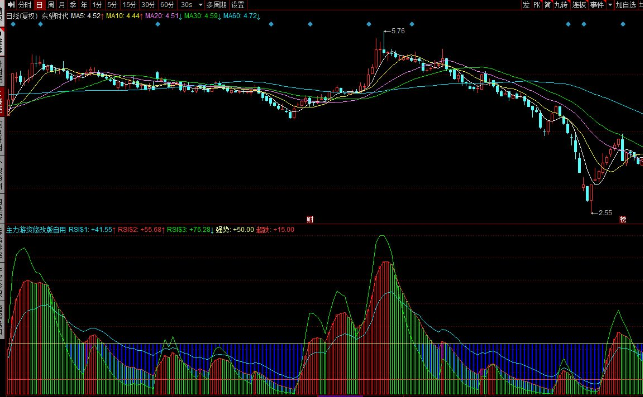Click the RSI indicator name label in the sub-chart
Viewport: 643px width, 397px height.
pos(36,230)
